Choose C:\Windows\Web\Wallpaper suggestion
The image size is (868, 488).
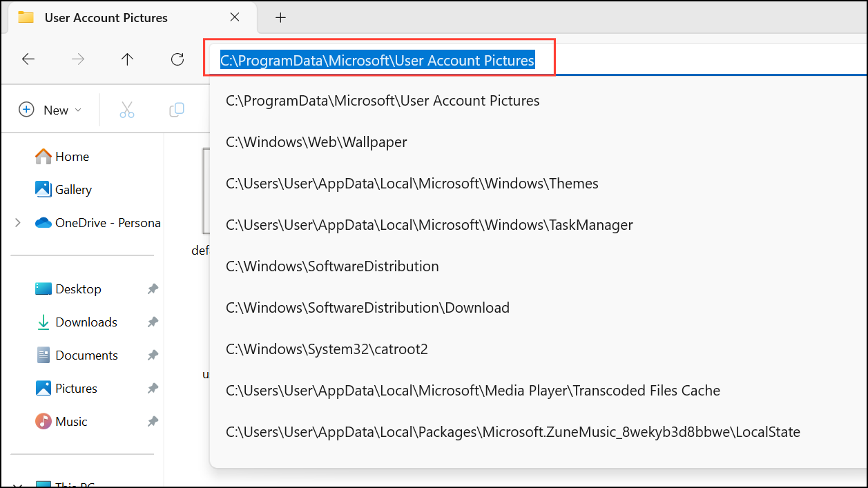click(539, 142)
